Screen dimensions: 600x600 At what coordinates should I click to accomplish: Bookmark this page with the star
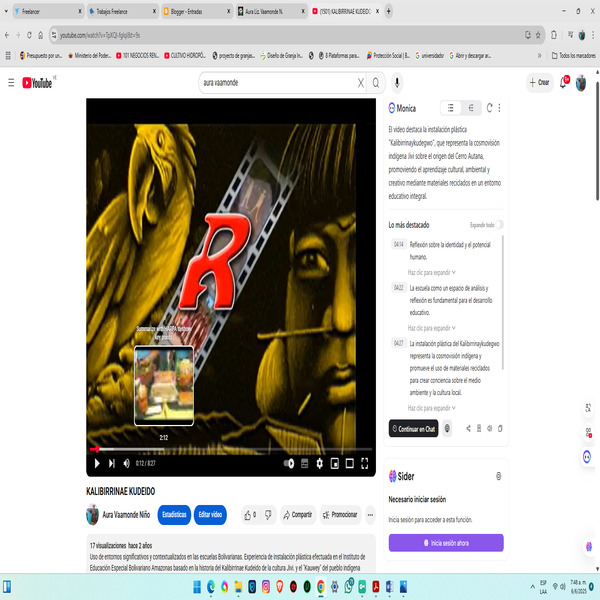coord(538,35)
